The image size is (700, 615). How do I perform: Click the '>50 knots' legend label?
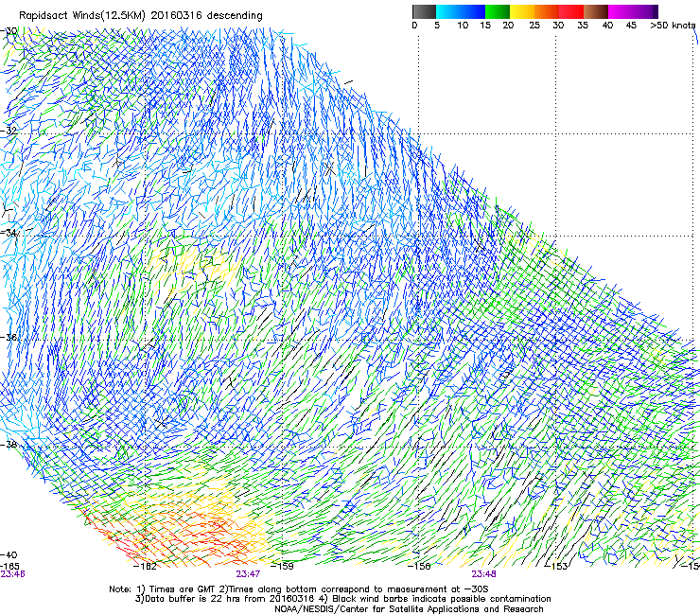click(x=673, y=26)
